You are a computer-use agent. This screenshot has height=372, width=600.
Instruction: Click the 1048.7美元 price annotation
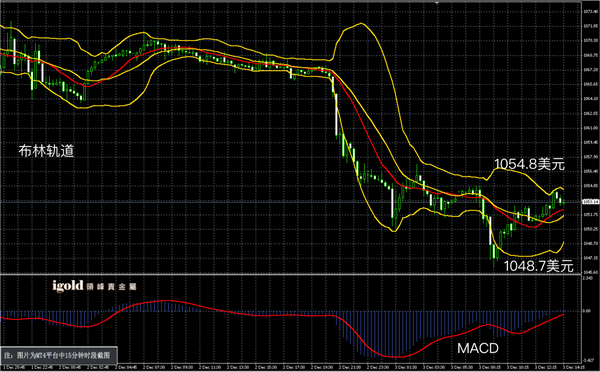[x=538, y=266]
